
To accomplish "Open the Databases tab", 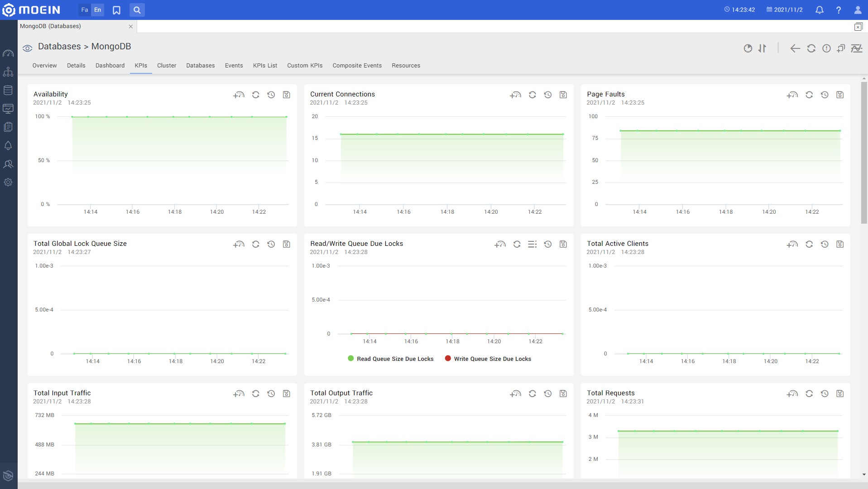I will 201,66.
